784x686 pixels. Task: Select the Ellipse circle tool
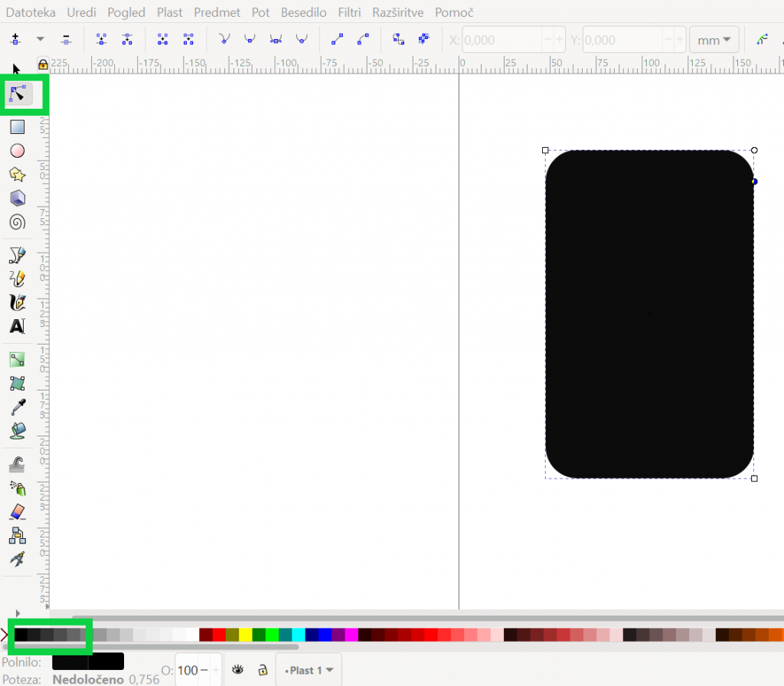tap(18, 151)
